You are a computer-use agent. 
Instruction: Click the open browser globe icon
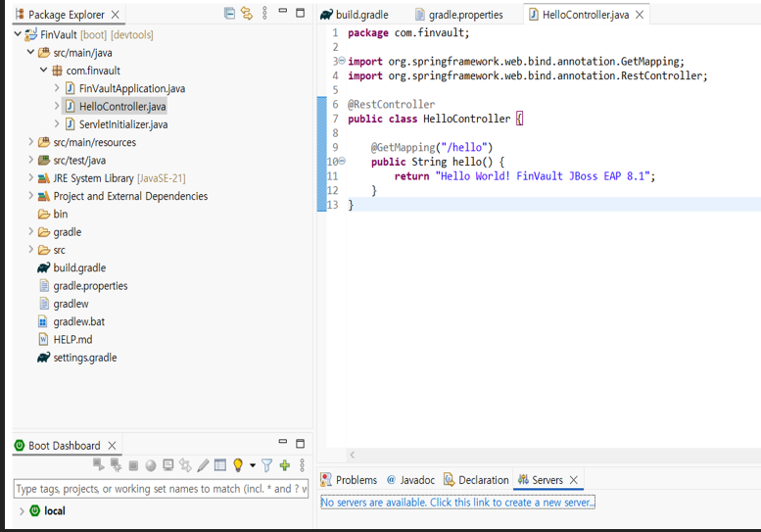tap(151, 465)
